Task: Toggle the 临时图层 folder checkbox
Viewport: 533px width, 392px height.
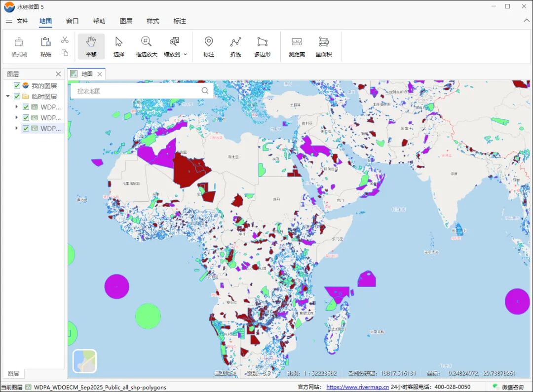Action: pyautogui.click(x=17, y=97)
